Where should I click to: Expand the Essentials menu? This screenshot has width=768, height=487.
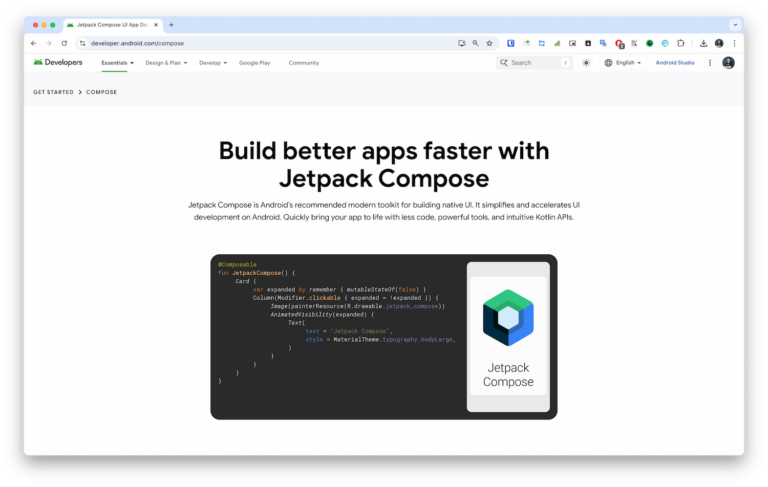(117, 63)
